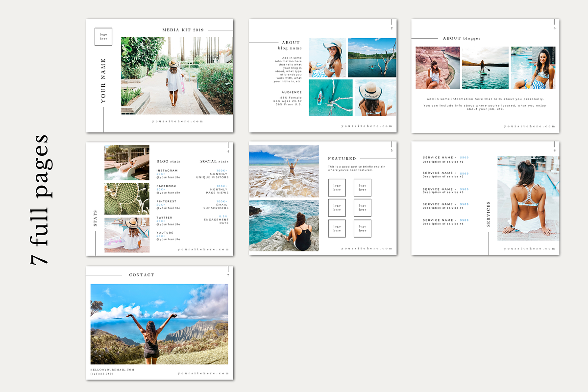Viewport: 588px width, 392px height.
Task: Select the "FACEBOOK" stat label
Action: 166,186
